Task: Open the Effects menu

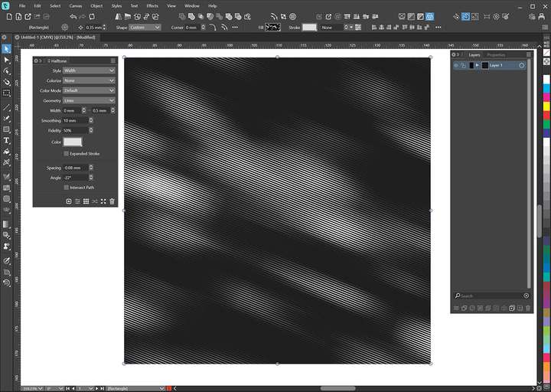Action: click(x=152, y=5)
